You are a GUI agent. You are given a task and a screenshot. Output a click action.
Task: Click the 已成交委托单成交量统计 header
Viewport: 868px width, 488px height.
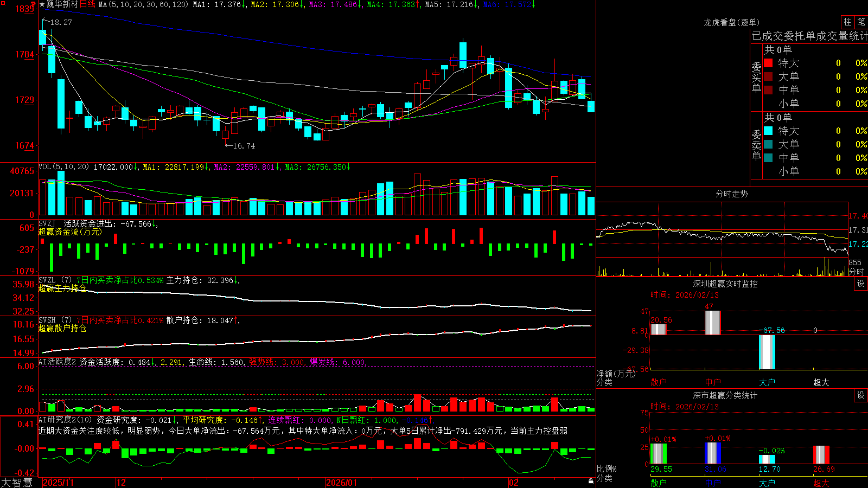(809, 36)
